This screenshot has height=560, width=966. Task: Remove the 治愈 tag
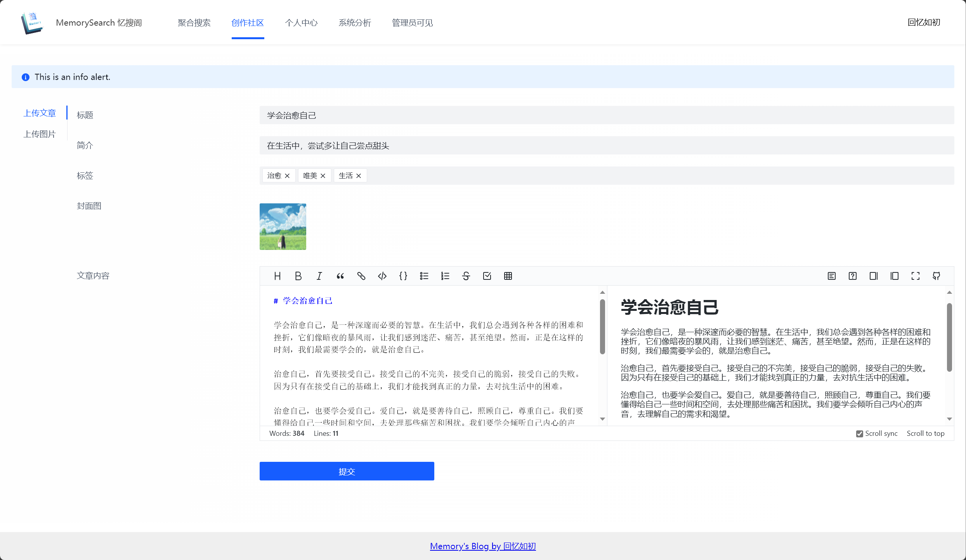[x=287, y=176]
